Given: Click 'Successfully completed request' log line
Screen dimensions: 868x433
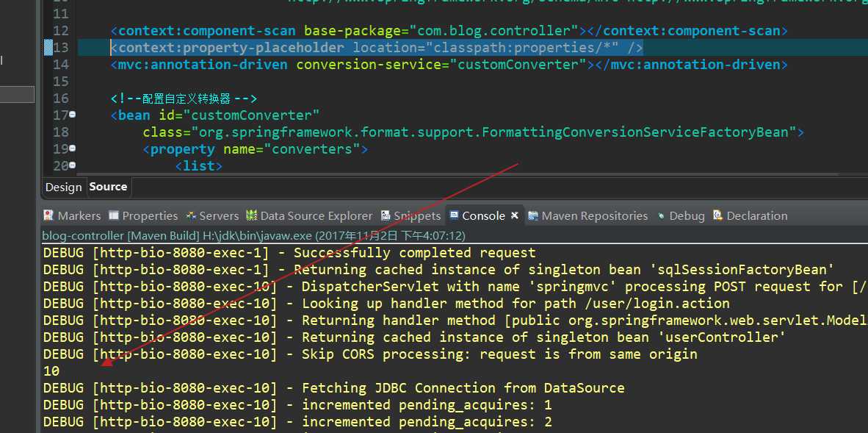Looking at the screenshot, I should (289, 253).
